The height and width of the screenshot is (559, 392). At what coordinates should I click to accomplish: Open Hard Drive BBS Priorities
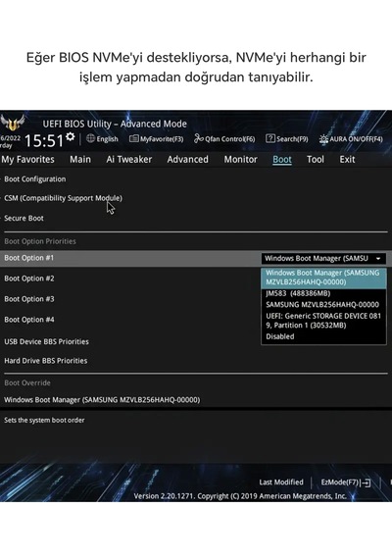click(x=46, y=361)
